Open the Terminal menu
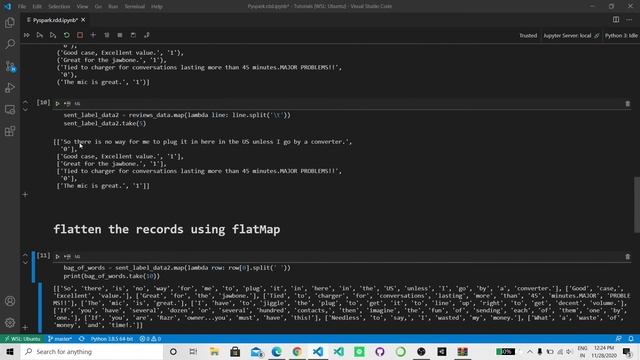 (135, 7)
